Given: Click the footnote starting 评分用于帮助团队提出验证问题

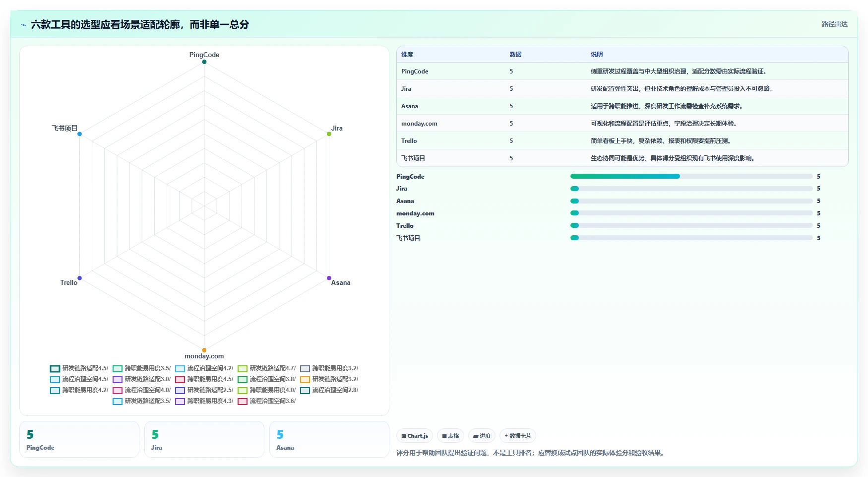Looking at the screenshot, I should coord(531,453).
